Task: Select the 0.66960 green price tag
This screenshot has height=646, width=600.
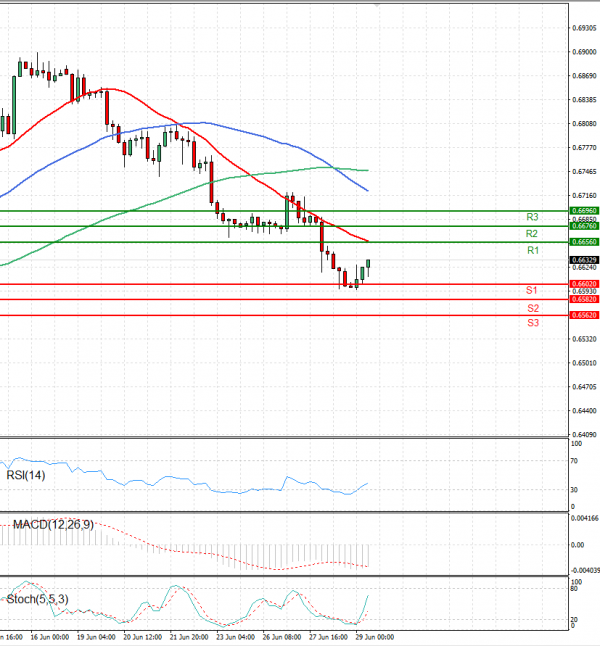Action: 584,211
